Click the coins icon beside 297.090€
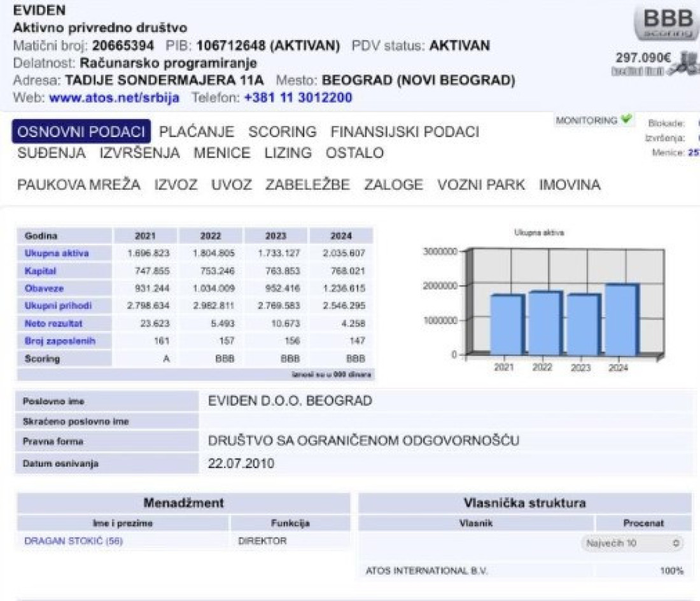Image resolution: width=700 pixels, height=601 pixels. coord(685,66)
